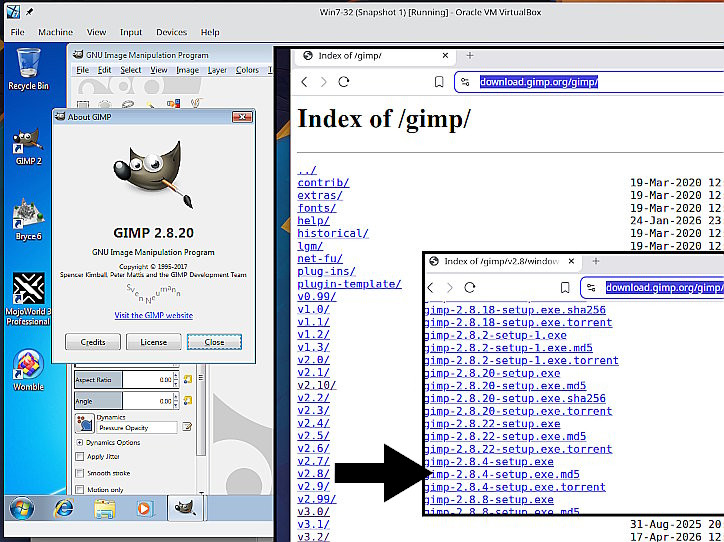Click back arrow in v2.8 windows browser
The image size is (724, 542).
pos(430,288)
